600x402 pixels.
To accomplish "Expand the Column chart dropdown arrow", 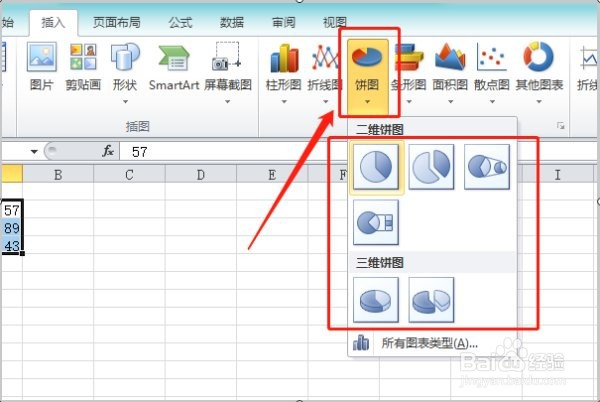I will 284,102.
